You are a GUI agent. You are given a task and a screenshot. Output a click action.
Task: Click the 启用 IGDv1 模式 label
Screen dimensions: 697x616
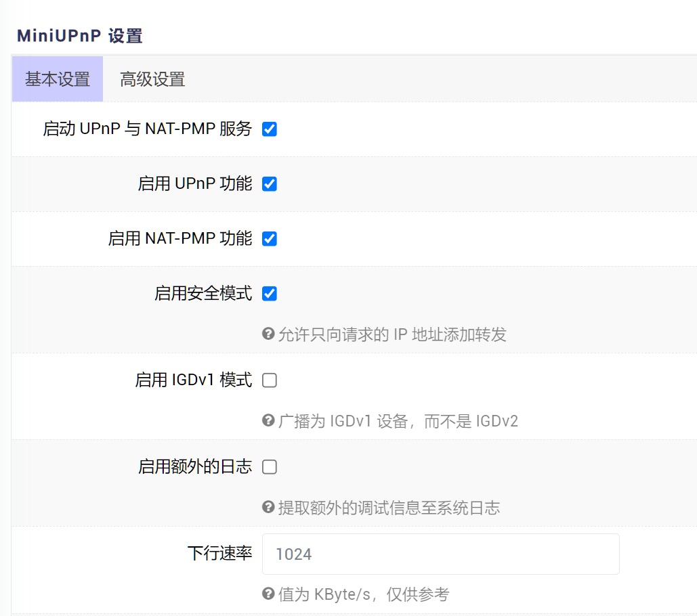click(194, 380)
